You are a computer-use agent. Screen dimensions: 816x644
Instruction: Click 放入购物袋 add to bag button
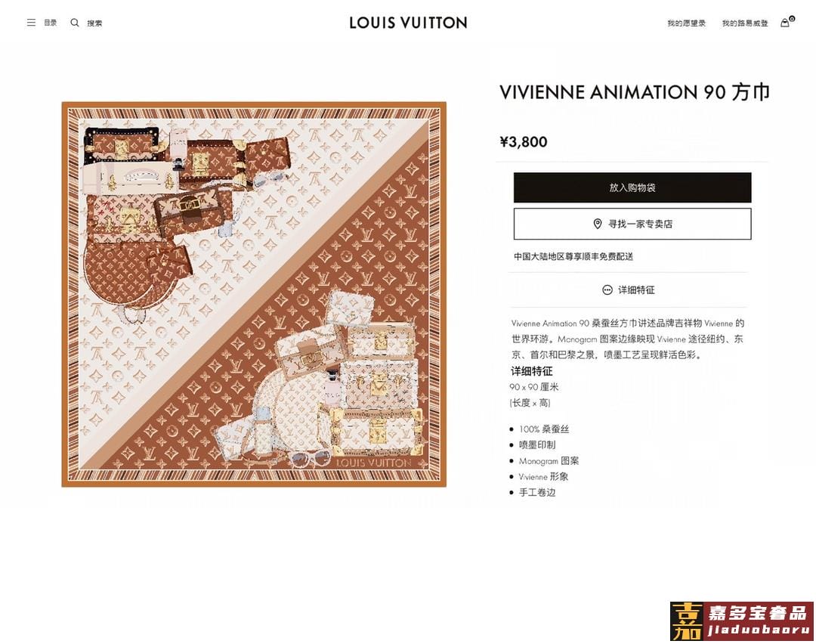(x=632, y=187)
